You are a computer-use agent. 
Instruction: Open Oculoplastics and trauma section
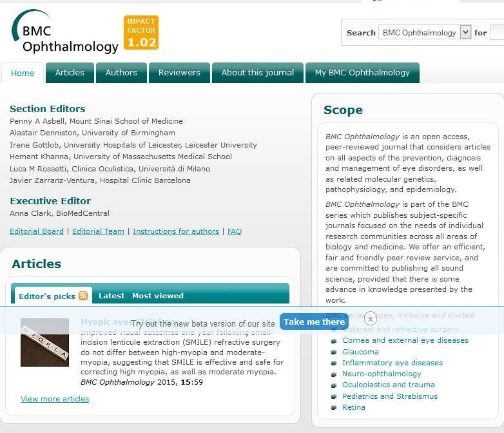(x=388, y=385)
